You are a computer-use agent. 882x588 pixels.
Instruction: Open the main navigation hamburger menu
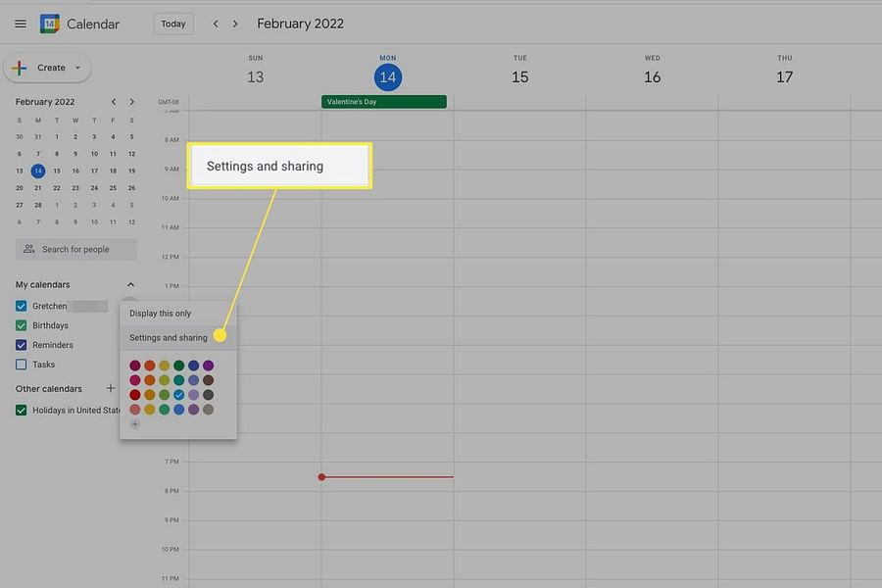(20, 23)
